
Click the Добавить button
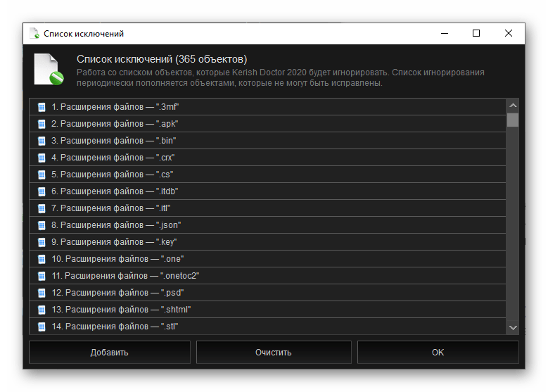tap(110, 353)
